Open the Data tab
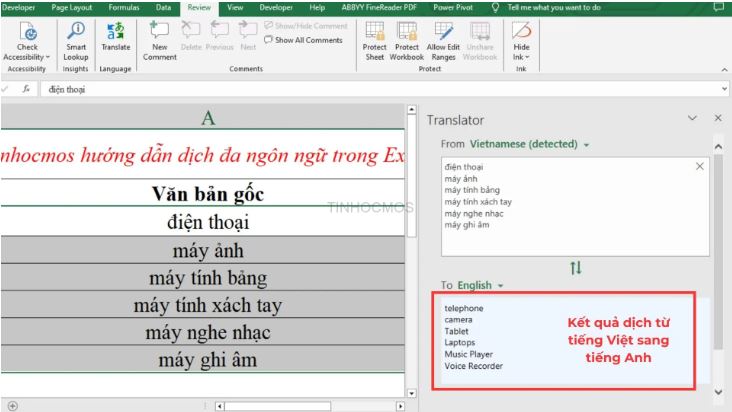Image resolution: width=732 pixels, height=412 pixels. click(163, 7)
